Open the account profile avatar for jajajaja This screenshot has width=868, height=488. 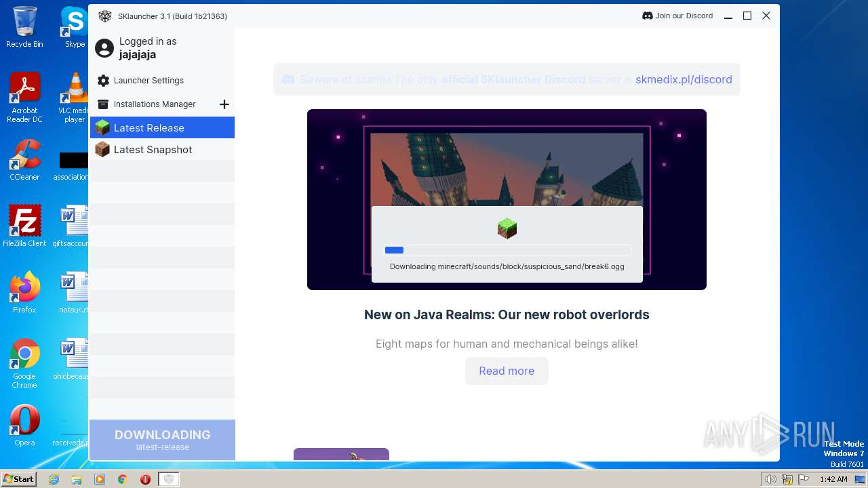104,48
